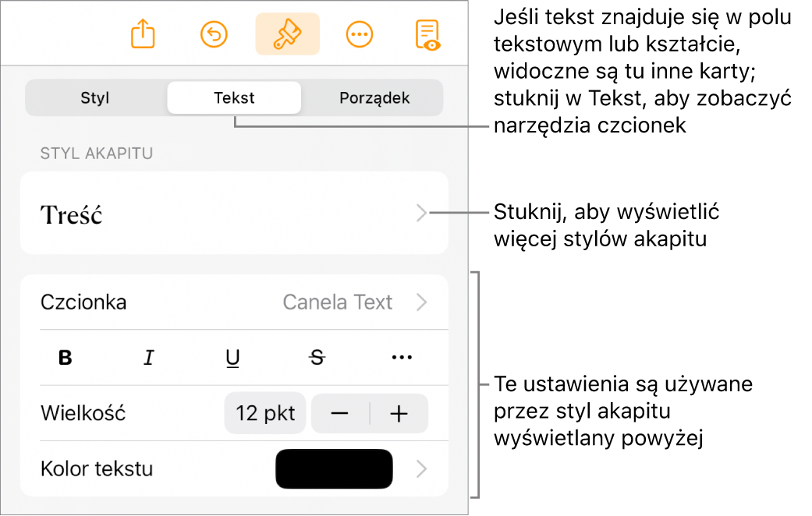Tap the Format paintbrush icon

(287, 34)
